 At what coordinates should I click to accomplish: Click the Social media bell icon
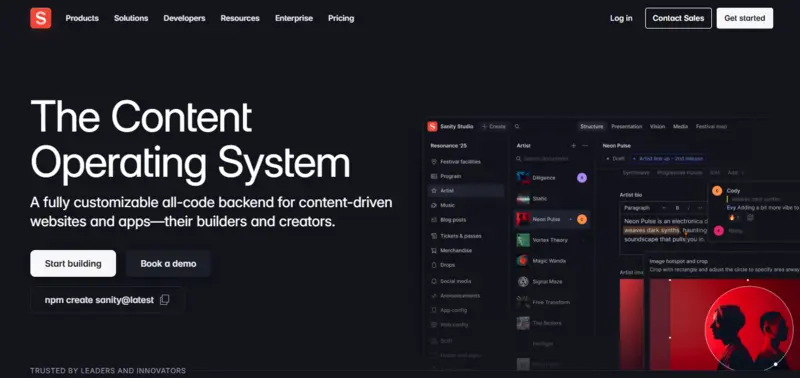[x=434, y=281]
